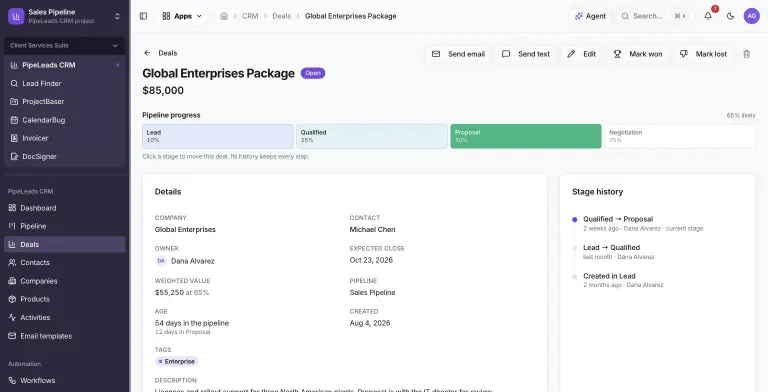This screenshot has width=768, height=392.
Task: Move deal to Qualified stage
Action: (x=372, y=136)
